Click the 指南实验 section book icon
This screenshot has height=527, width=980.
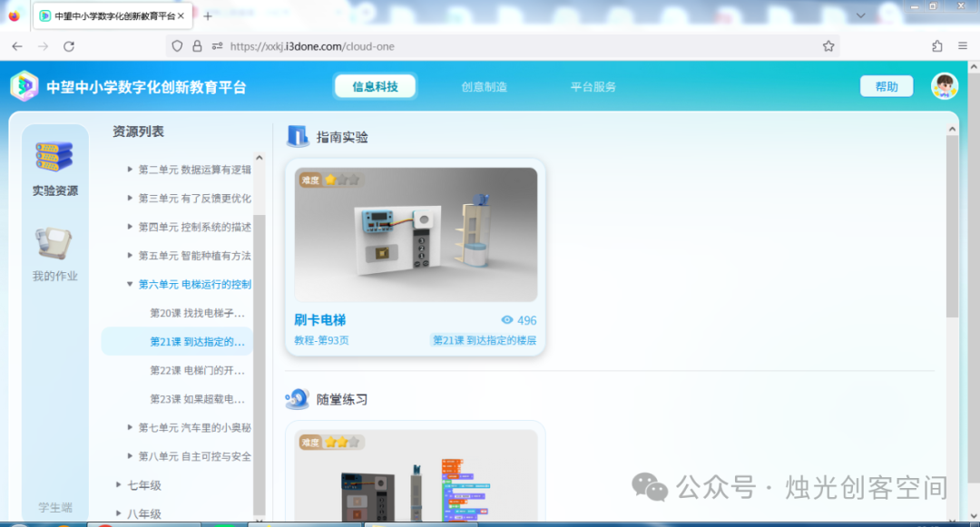(x=298, y=136)
